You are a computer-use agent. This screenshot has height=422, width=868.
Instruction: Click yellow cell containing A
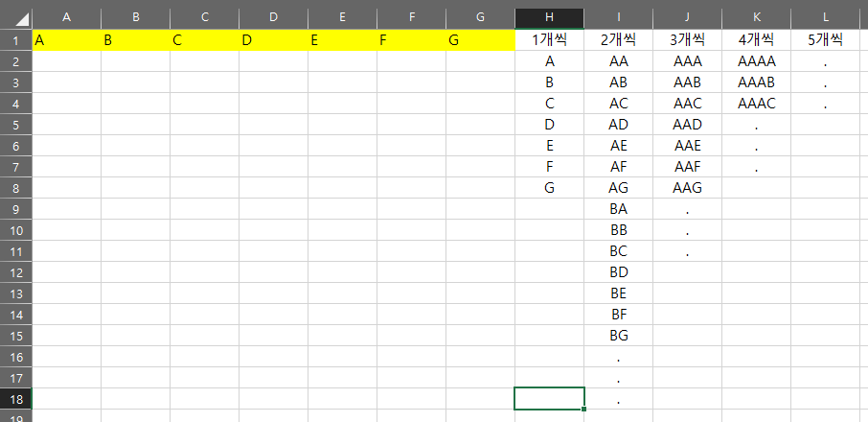point(67,40)
